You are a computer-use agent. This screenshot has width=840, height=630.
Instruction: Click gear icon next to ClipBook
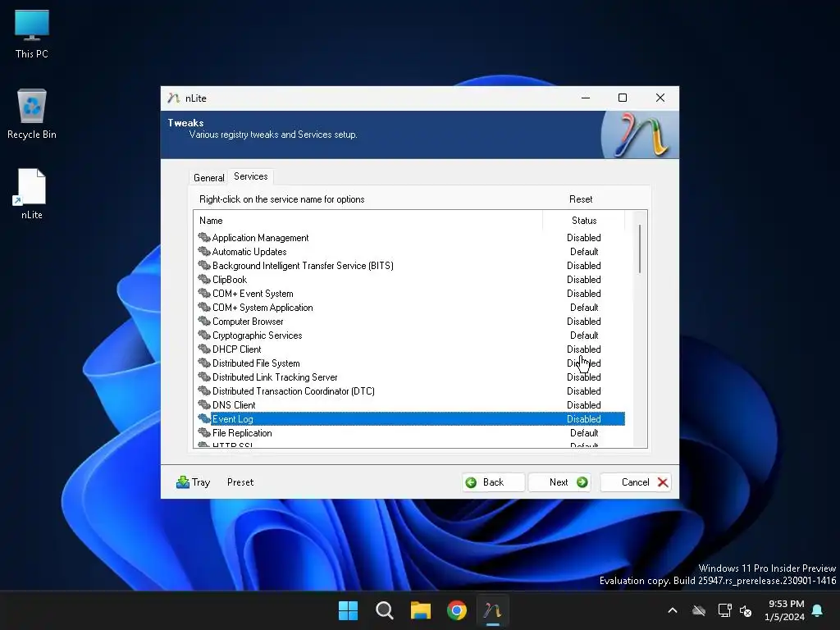click(204, 279)
